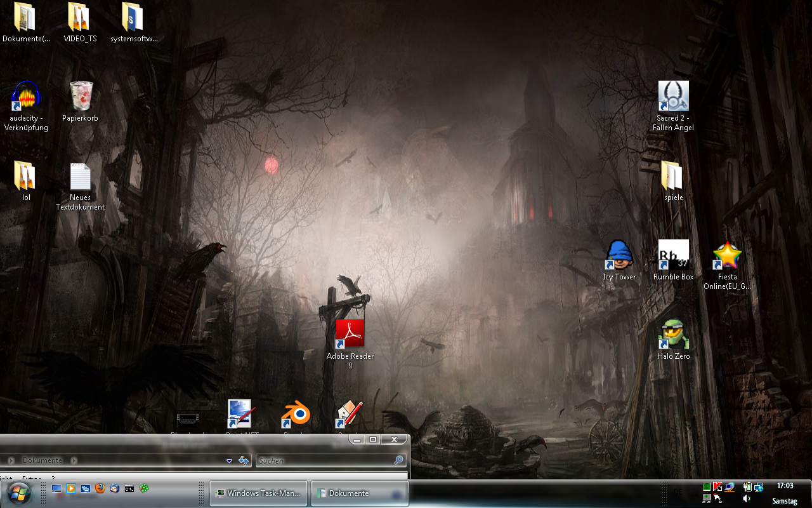Launch ICQ green flower quick launch icon

pos(144,488)
